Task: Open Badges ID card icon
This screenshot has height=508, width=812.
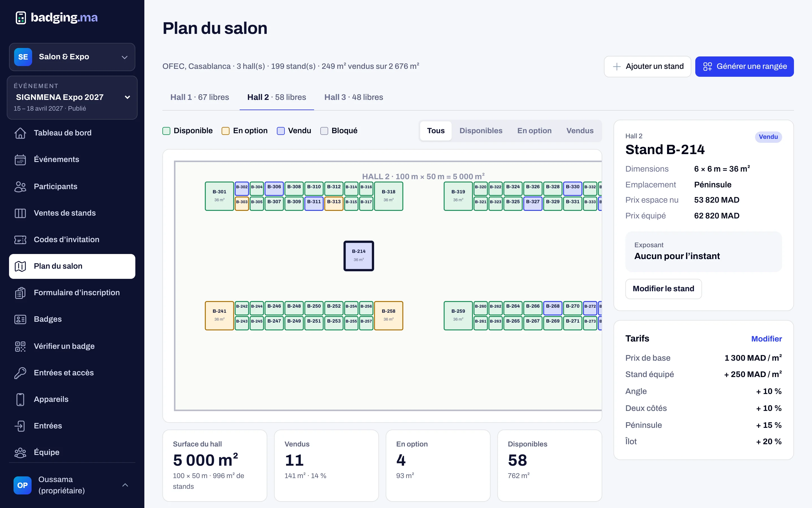Action: coord(20,319)
